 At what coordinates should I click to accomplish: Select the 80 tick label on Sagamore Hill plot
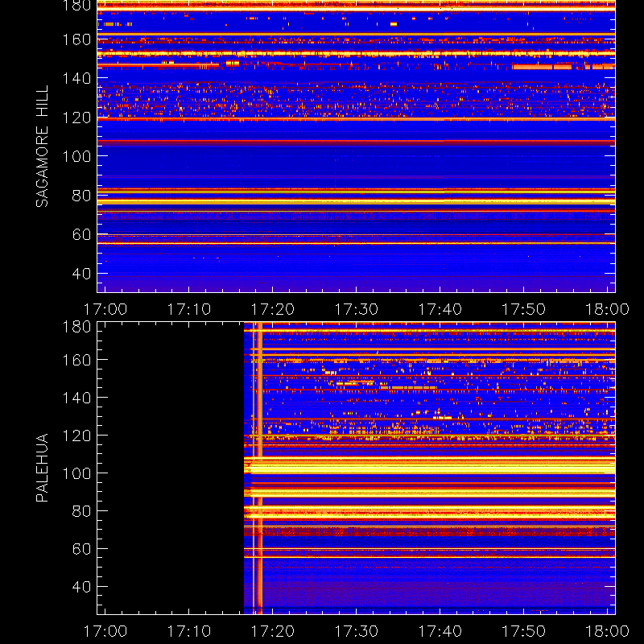pos(81,196)
